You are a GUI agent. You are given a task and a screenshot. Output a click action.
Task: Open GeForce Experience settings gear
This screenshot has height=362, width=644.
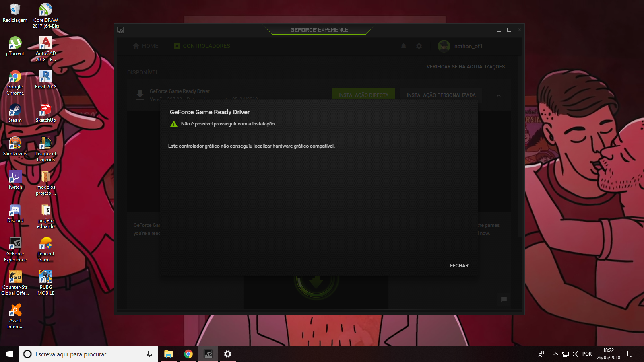pos(419,46)
